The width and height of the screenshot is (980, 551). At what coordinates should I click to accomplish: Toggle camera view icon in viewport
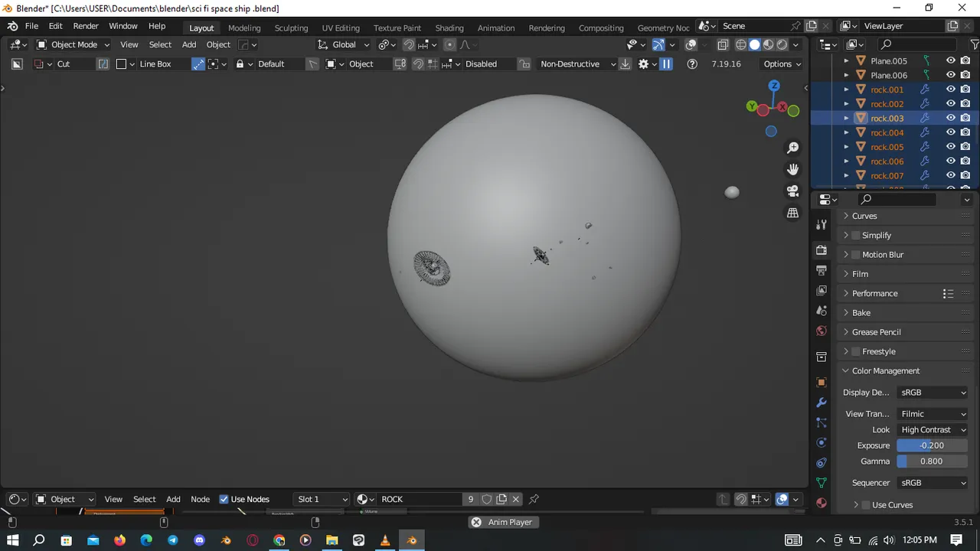(792, 191)
